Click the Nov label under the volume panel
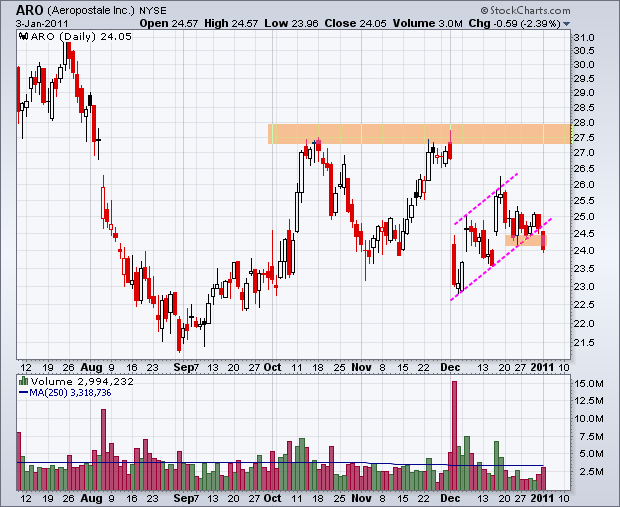620x507 pixels. pos(361,498)
